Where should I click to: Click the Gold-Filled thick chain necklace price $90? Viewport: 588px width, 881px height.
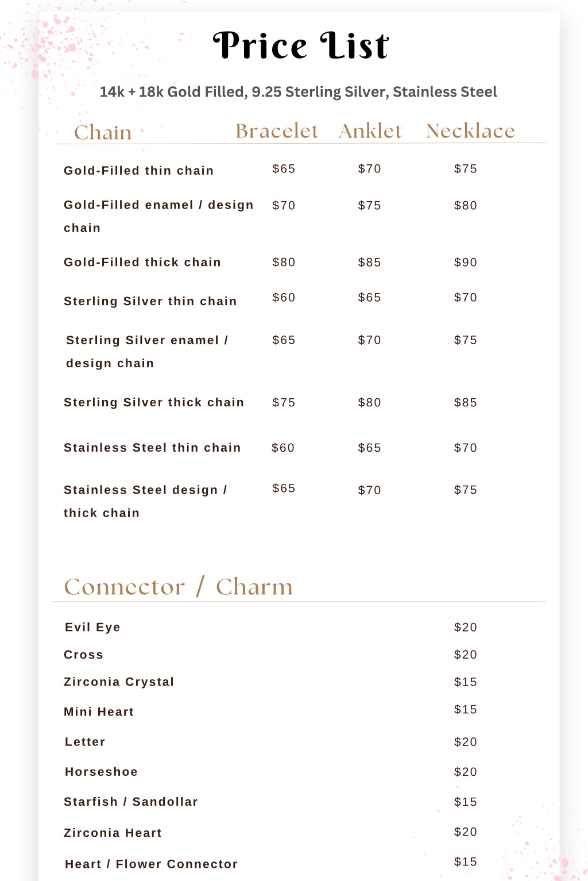point(465,263)
